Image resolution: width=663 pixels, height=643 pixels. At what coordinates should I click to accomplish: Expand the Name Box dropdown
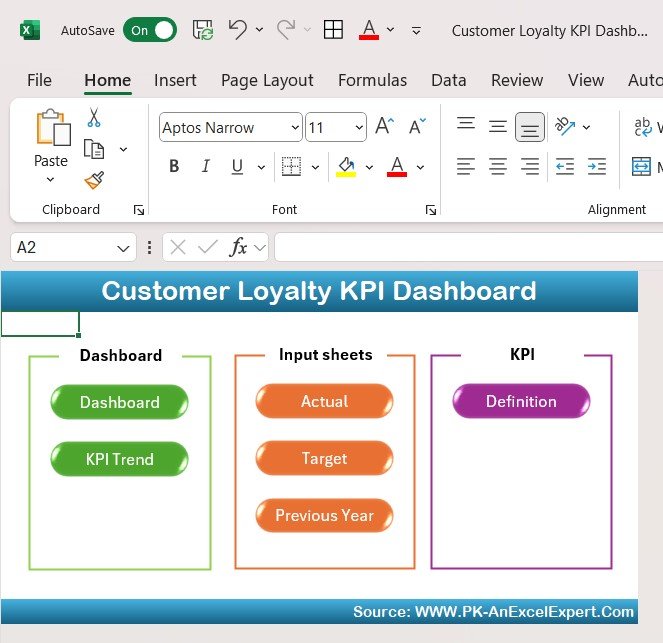click(x=123, y=248)
